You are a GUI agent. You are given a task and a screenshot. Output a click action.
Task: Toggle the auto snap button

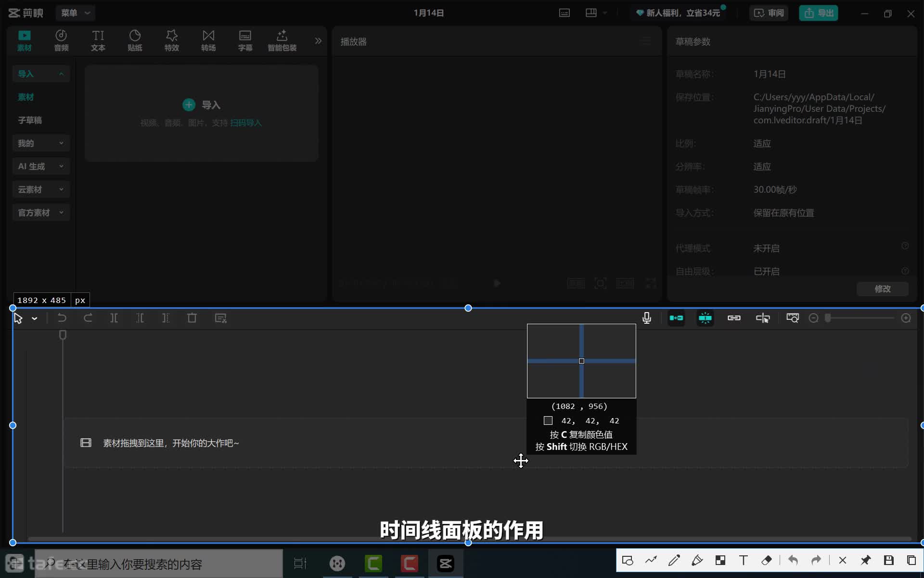pyautogui.click(x=705, y=318)
